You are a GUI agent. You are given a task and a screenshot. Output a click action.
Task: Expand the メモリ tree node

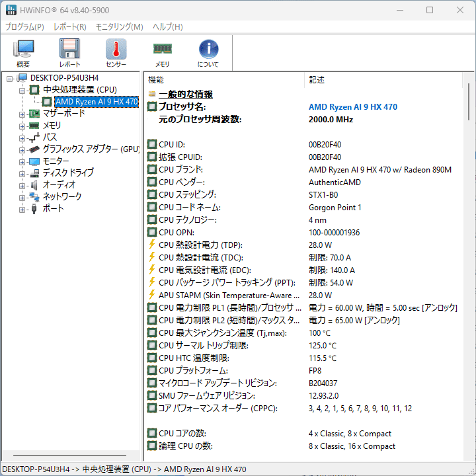click(22, 126)
